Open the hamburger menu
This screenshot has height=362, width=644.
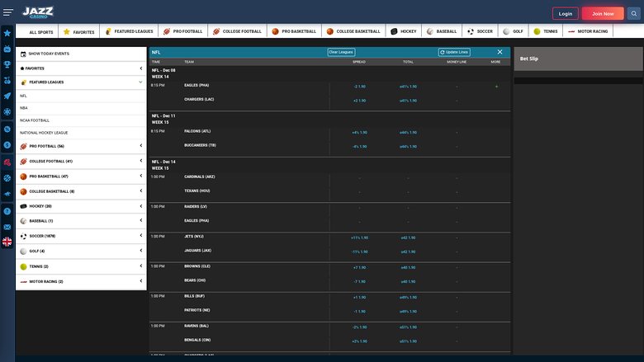point(7,13)
